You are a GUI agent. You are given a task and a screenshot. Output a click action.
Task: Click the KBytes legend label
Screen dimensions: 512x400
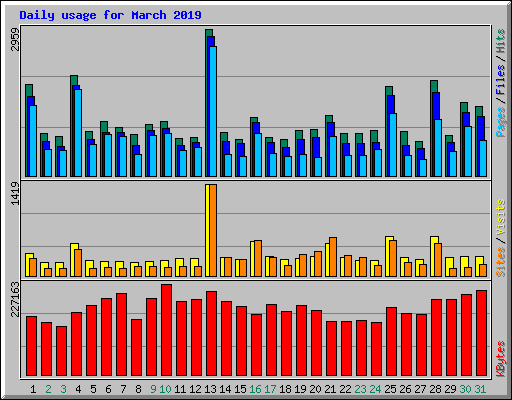(501, 359)
